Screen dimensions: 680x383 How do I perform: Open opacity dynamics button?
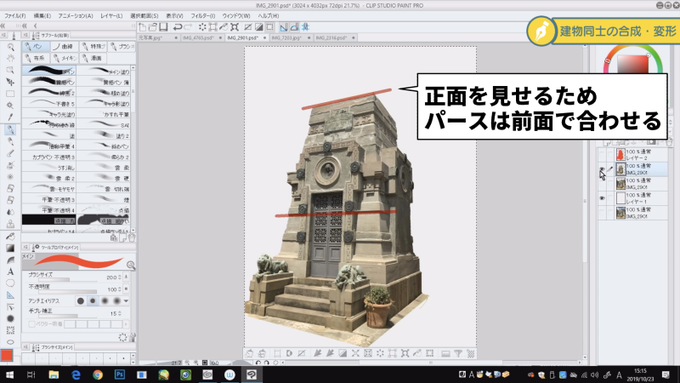[126, 288]
